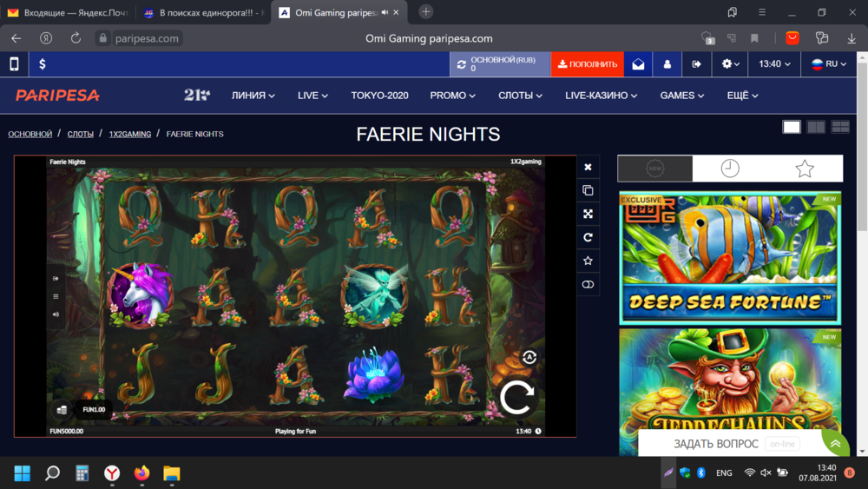Spin the Faerie Nights reels
Viewport: 868px width, 489px height.
click(517, 397)
